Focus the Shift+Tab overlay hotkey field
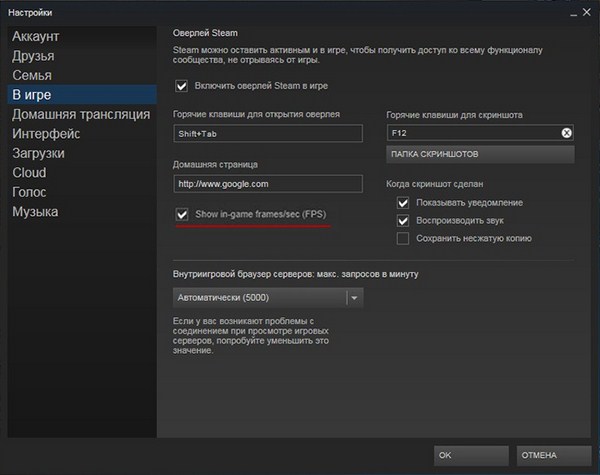The width and height of the screenshot is (600, 475). pyautogui.click(x=268, y=133)
